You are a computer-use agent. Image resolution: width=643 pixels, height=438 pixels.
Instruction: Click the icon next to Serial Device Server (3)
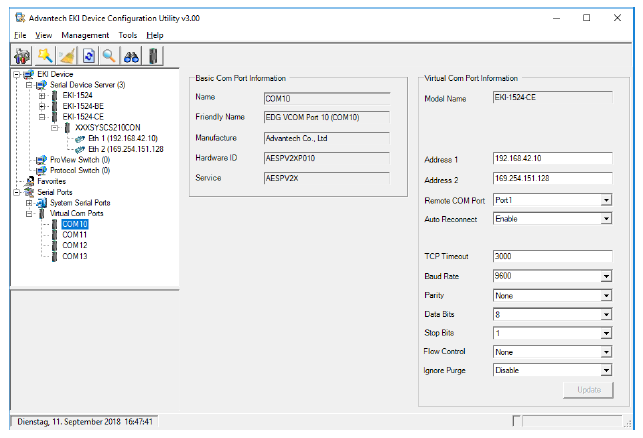pyautogui.click(x=41, y=85)
